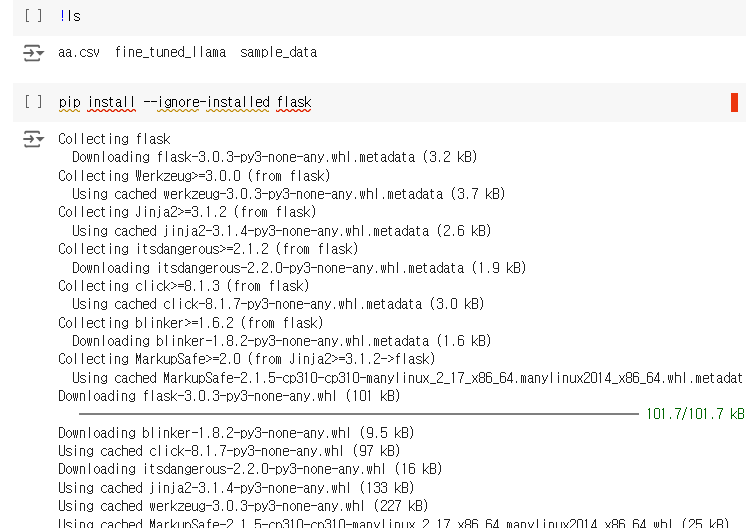Click 'Using cached click-8.1.7-py3-none-any.whl (97 kB)' line

point(229,451)
